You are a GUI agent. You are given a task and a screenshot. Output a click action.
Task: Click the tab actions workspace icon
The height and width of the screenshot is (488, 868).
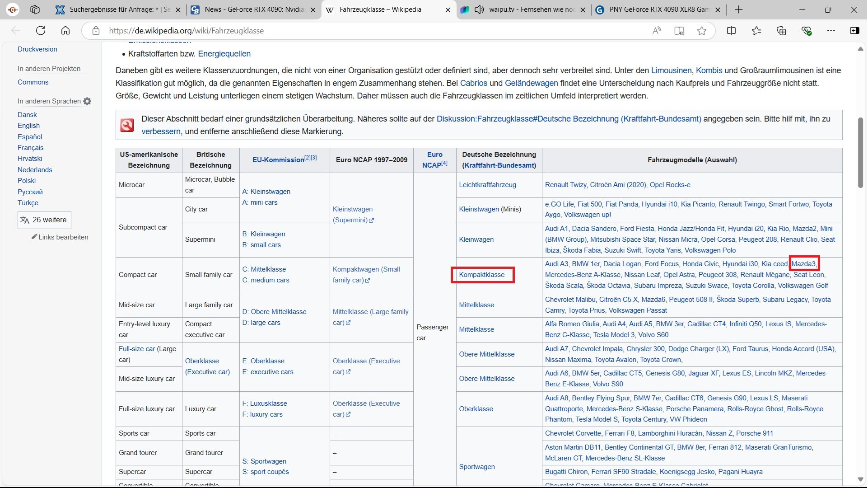[x=35, y=9]
